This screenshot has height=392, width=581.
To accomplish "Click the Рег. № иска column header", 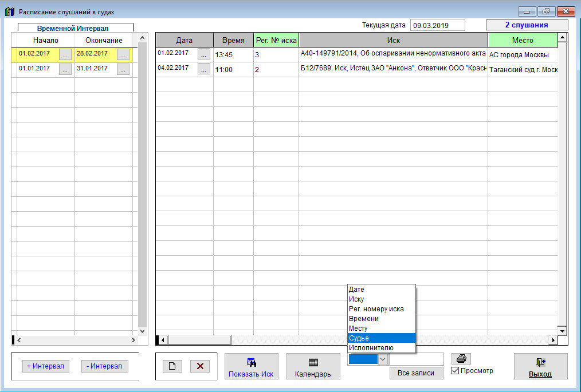I will click(276, 40).
